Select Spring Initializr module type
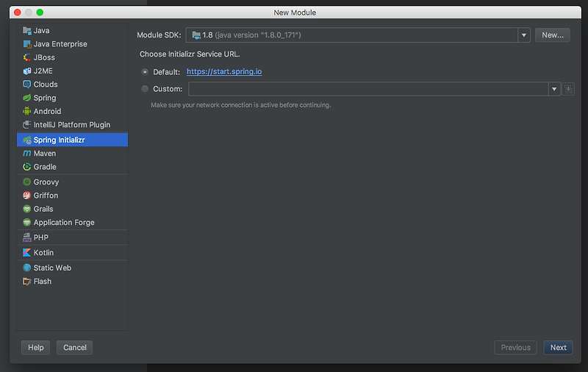This screenshot has width=588, height=372. [72, 140]
